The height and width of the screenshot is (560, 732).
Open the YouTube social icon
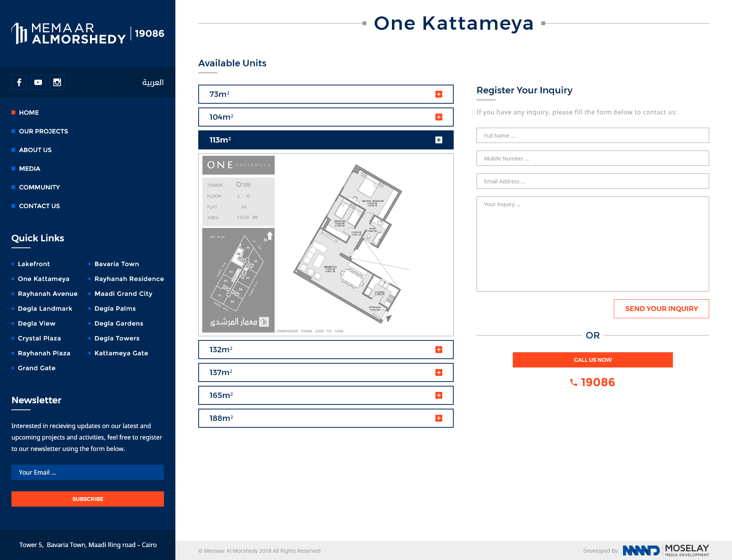click(x=38, y=82)
